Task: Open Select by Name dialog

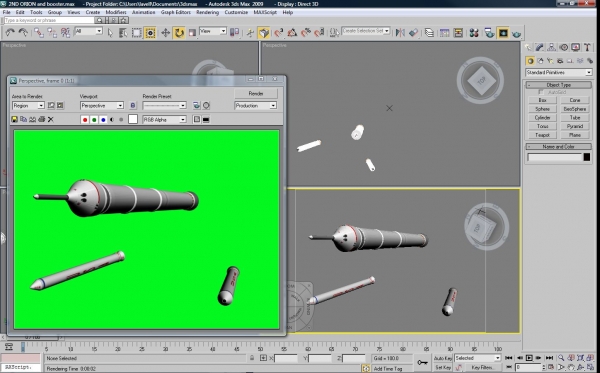Action: click(123, 33)
